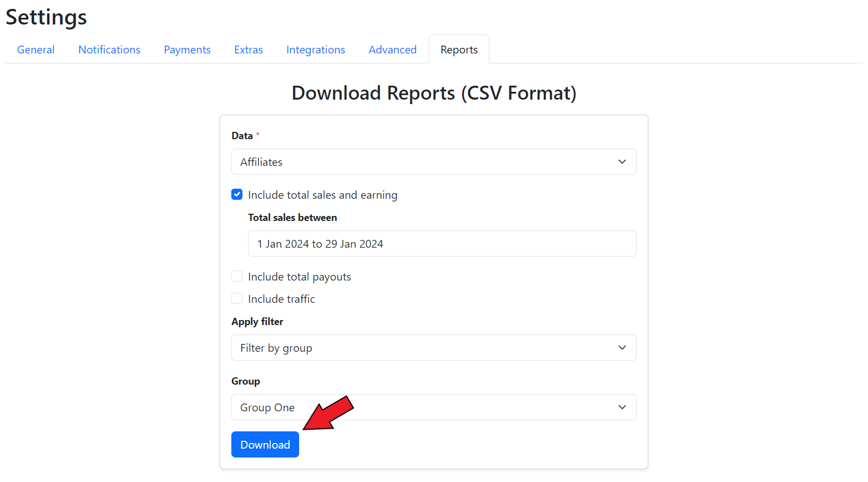
Task: Click the "Include total payouts" label text
Action: pos(299,277)
